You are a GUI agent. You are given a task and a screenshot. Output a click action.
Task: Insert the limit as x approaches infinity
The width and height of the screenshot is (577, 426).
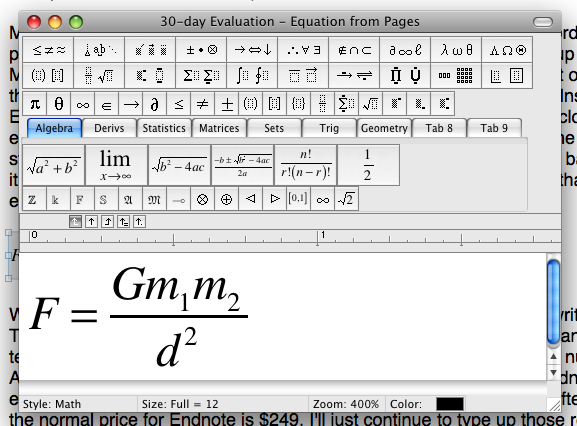(117, 165)
